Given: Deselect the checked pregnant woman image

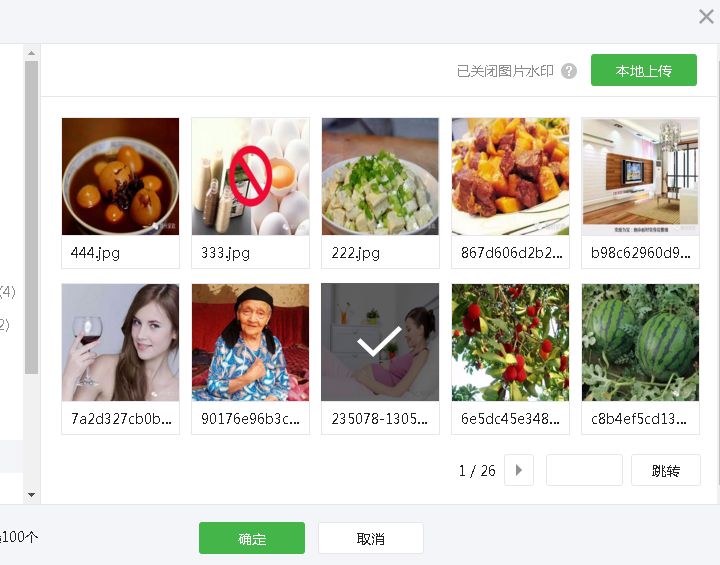Looking at the screenshot, I should pyautogui.click(x=380, y=342).
